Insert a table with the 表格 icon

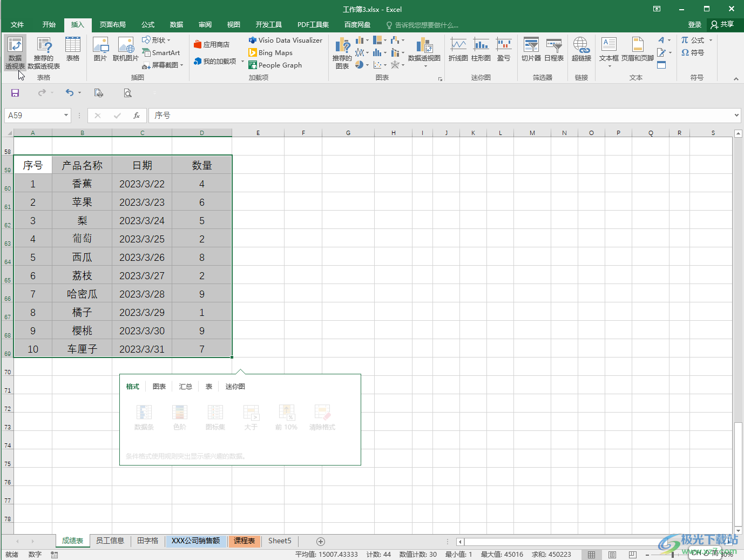click(73, 49)
